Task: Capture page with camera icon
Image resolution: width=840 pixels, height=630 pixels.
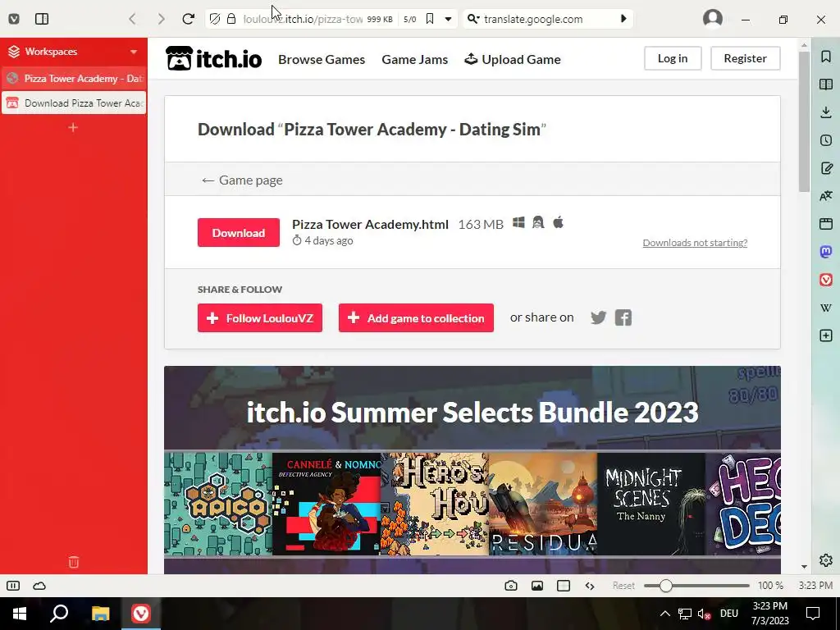Action: [x=511, y=586]
